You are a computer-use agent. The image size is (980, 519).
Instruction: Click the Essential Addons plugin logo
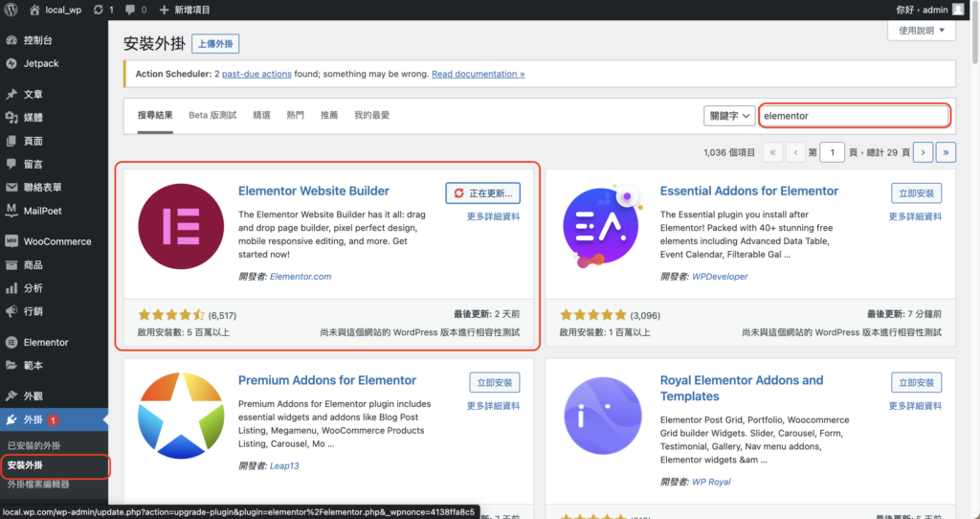pos(603,226)
